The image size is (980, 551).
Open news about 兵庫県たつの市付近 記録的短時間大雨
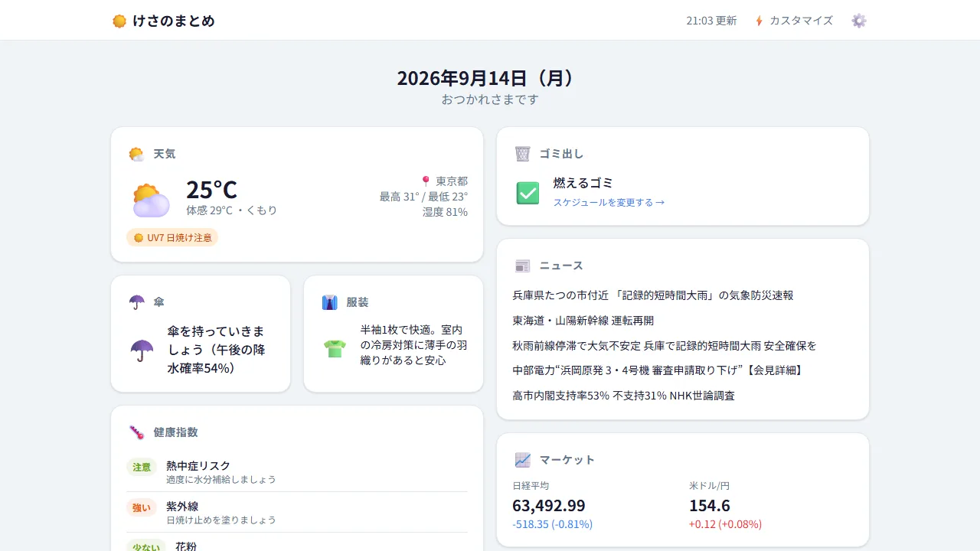click(653, 295)
